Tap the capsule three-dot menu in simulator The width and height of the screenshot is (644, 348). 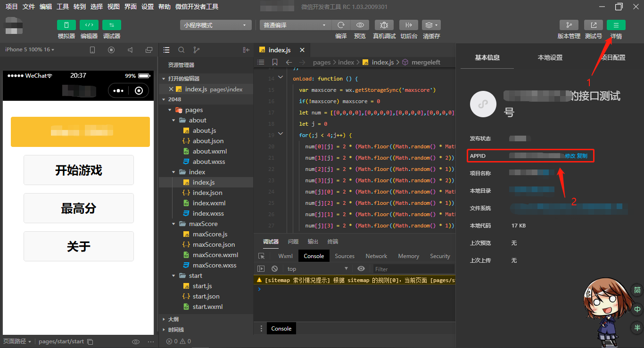[x=118, y=91]
